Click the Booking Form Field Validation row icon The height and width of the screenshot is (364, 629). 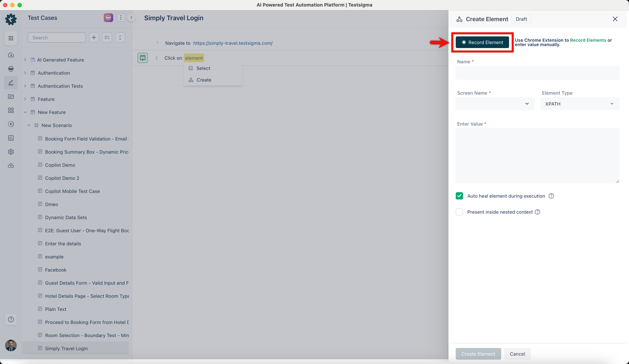pyautogui.click(x=40, y=138)
